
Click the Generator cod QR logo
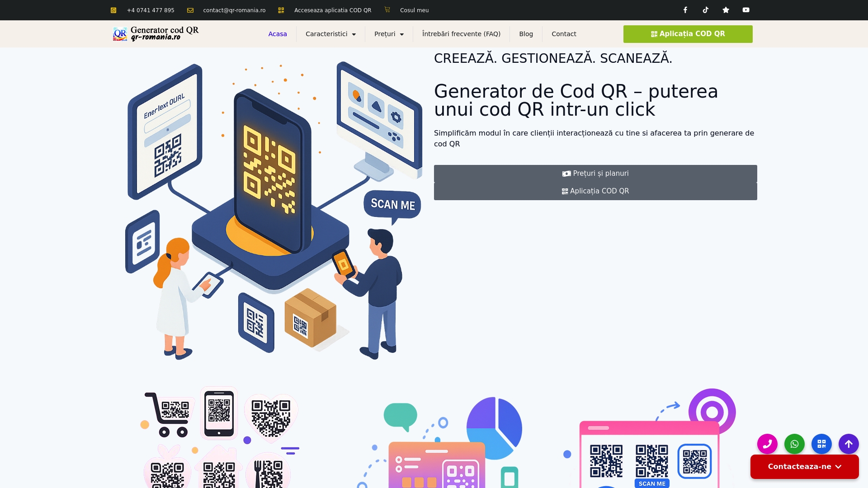(156, 33)
